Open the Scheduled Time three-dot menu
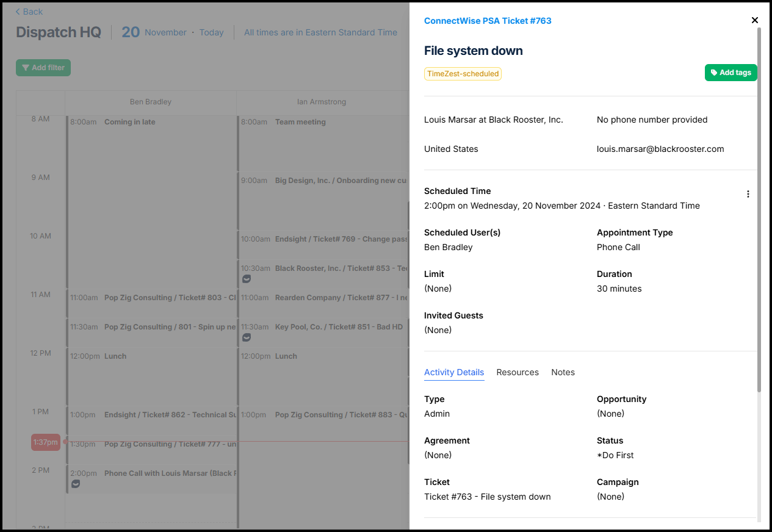The height and width of the screenshot is (532, 772). [x=748, y=194]
